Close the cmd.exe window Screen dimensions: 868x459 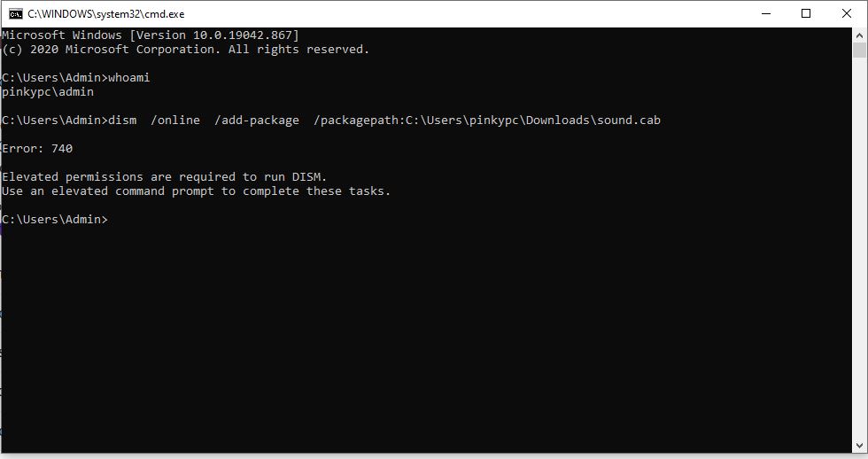coord(847,14)
